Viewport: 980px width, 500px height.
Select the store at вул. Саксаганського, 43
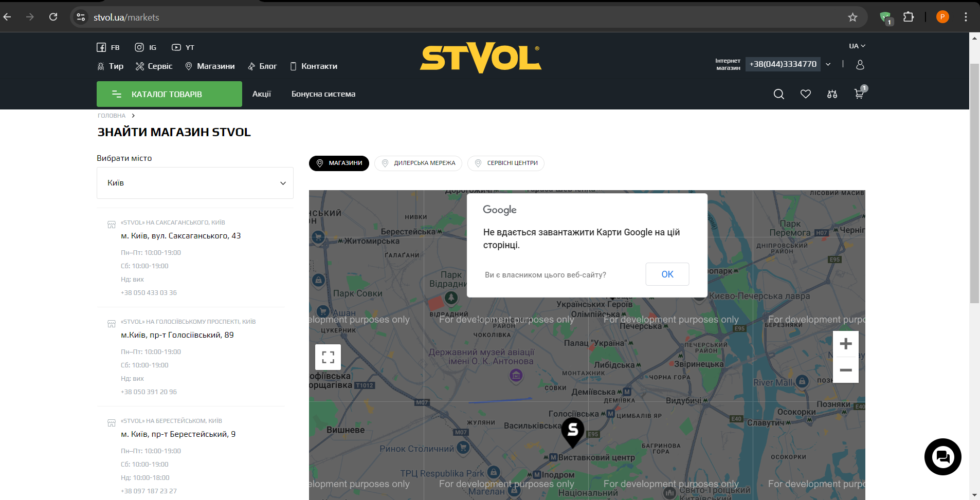click(x=180, y=236)
